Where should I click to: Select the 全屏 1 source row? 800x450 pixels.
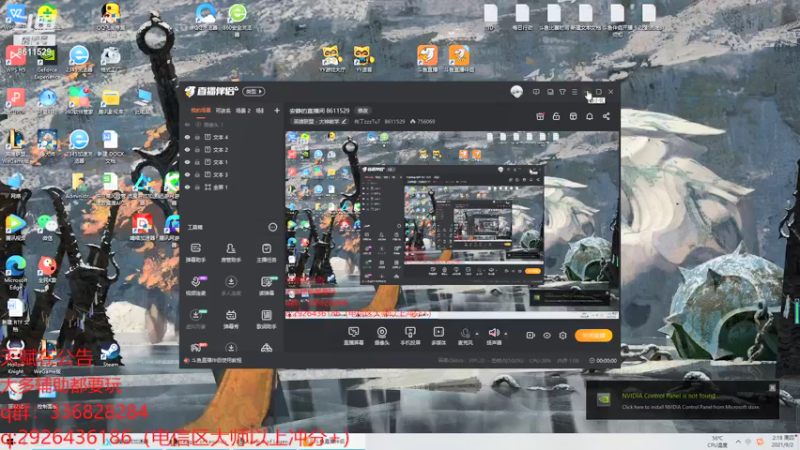(232, 187)
